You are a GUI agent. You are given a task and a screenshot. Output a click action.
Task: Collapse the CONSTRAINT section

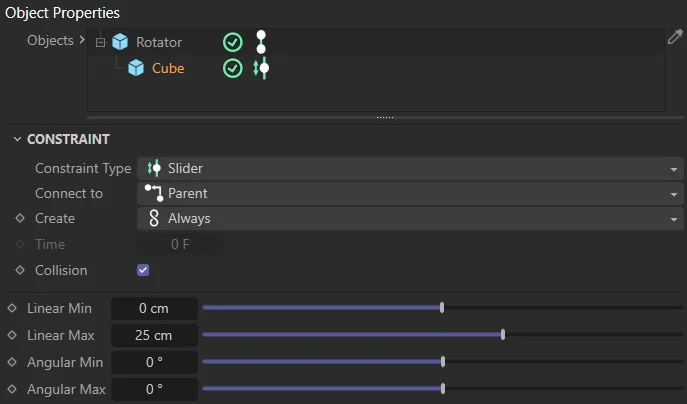[17, 139]
